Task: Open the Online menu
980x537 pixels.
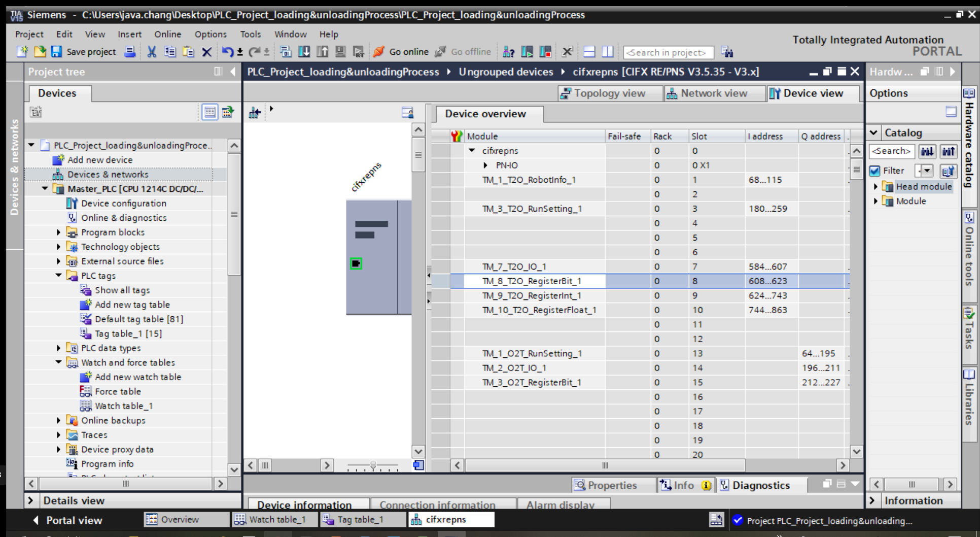Action: pos(167,34)
